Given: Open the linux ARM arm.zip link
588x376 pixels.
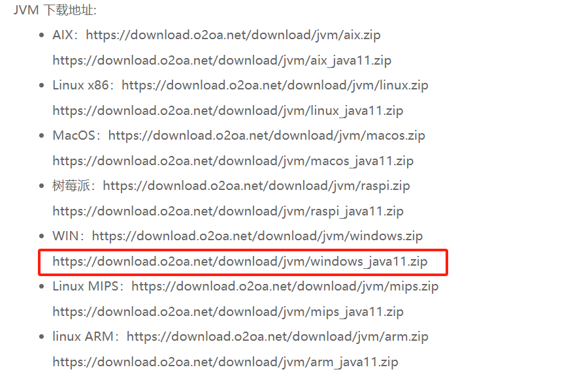Looking at the screenshot, I should click(278, 337).
